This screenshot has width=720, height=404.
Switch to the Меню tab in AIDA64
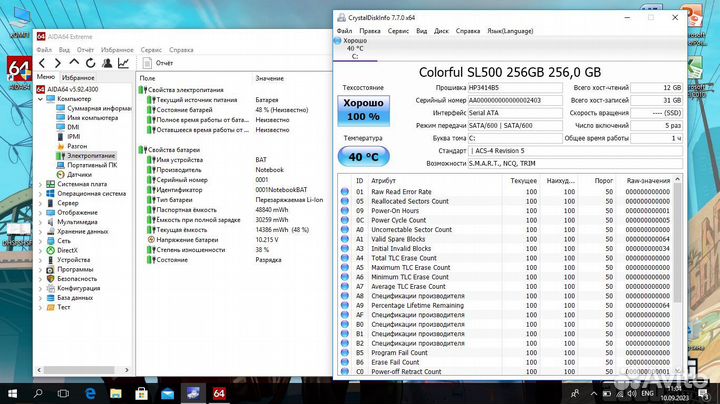[45, 77]
